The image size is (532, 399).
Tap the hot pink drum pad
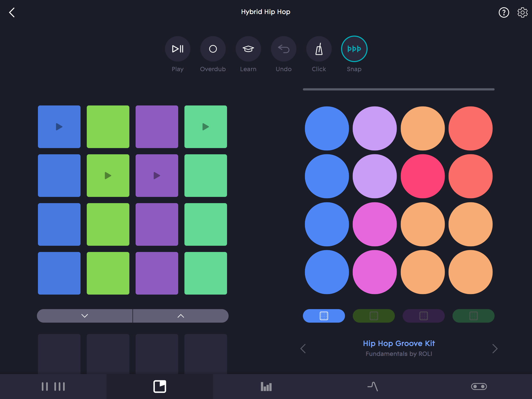[423, 176]
